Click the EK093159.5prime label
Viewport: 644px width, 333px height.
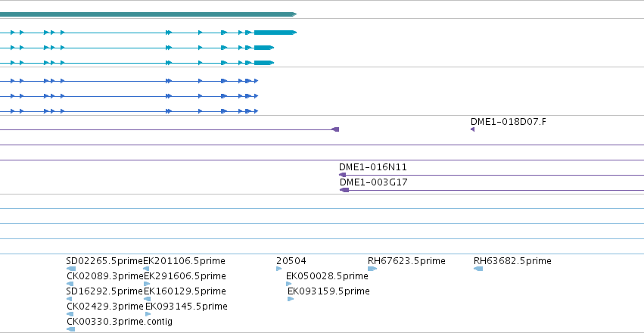(x=328, y=291)
